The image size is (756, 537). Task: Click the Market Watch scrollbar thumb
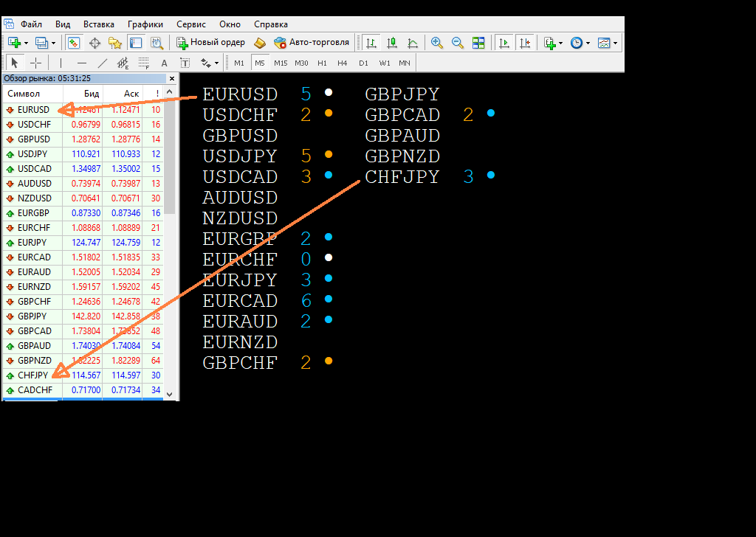(x=169, y=156)
